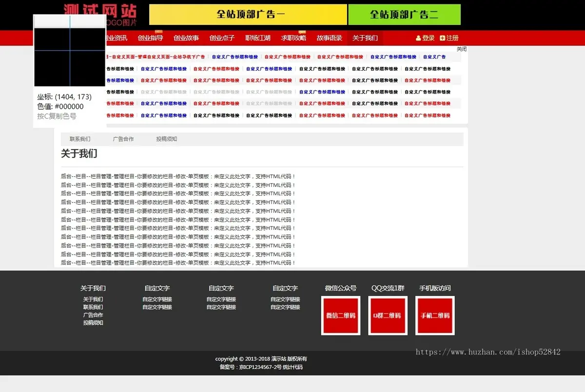The image size is (585, 392).
Task: Select the highlighted 关于我们 navbar item
Action: (365, 38)
